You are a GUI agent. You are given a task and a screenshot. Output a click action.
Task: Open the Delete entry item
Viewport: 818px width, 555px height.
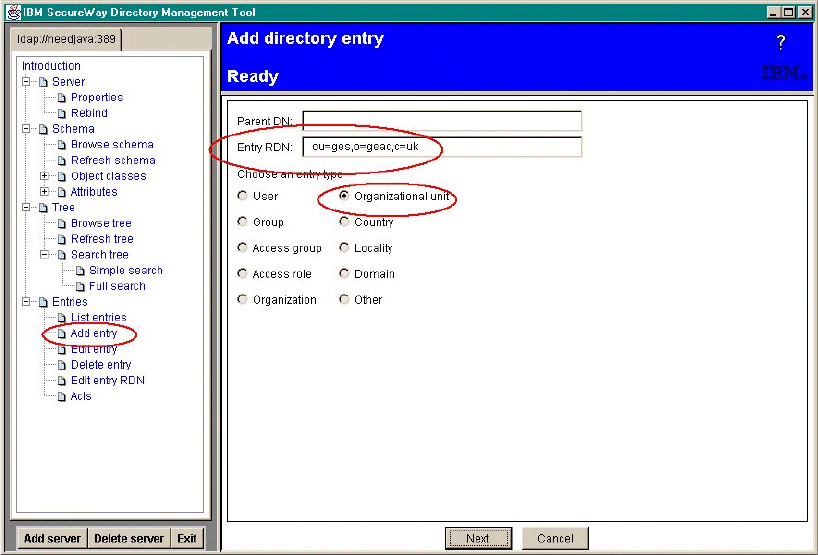coord(101,365)
